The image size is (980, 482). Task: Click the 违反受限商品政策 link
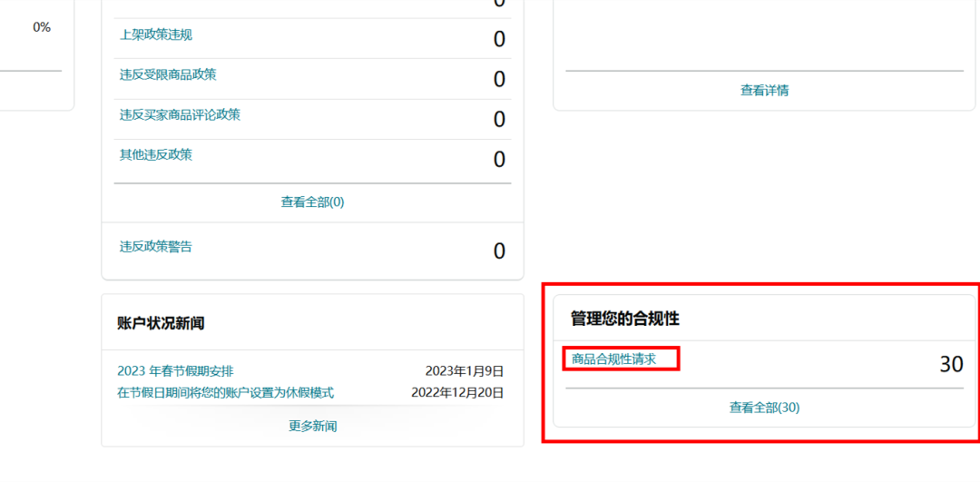pos(168,74)
